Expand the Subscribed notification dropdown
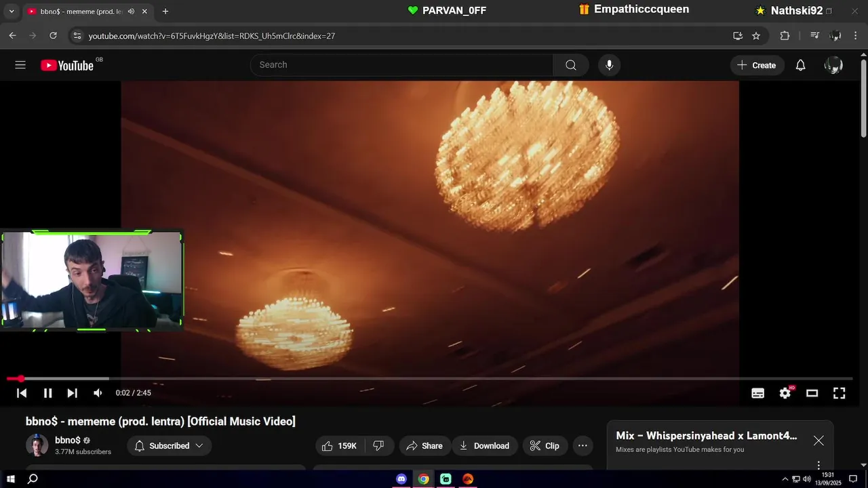The width and height of the screenshot is (868, 488). click(x=169, y=445)
